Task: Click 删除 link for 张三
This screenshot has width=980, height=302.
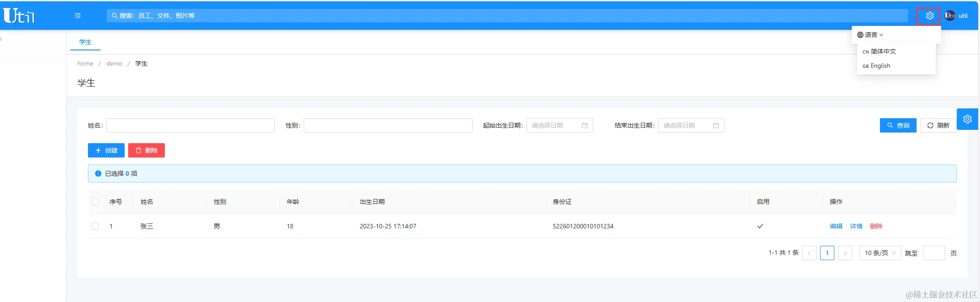Action: 876,226
